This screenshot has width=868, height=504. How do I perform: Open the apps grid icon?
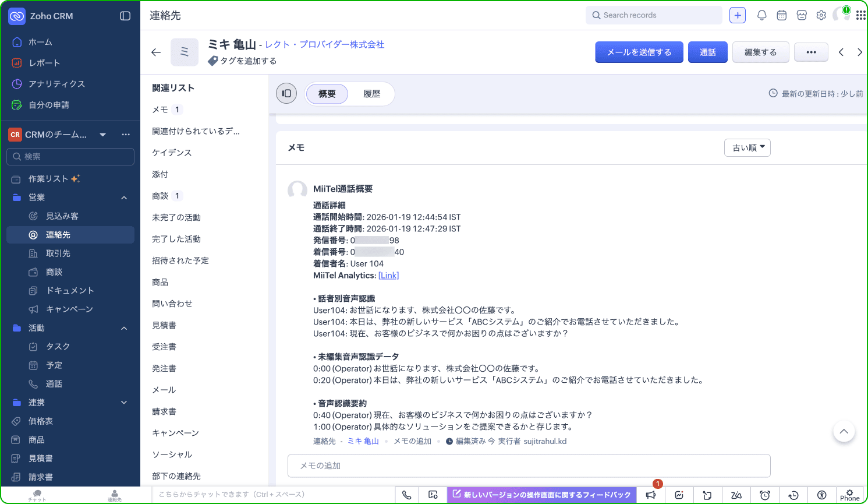[x=860, y=16]
